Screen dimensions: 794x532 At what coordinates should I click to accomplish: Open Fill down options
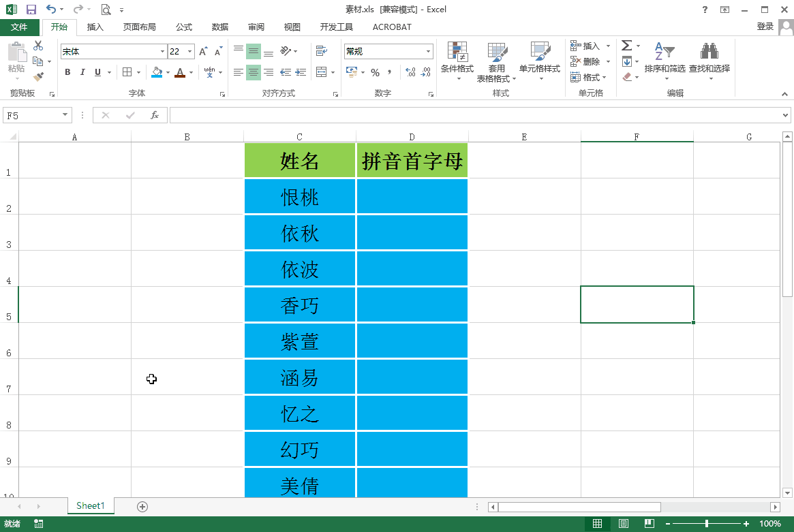click(x=627, y=62)
